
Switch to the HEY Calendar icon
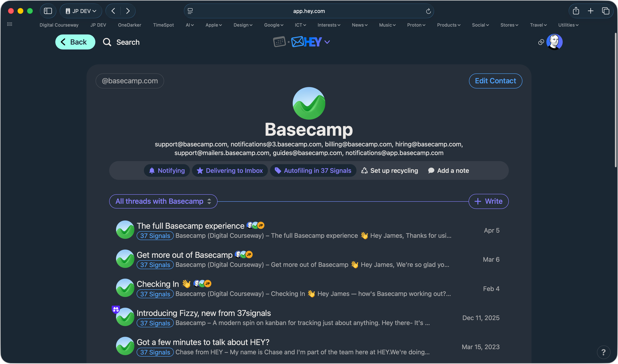pyautogui.click(x=279, y=42)
